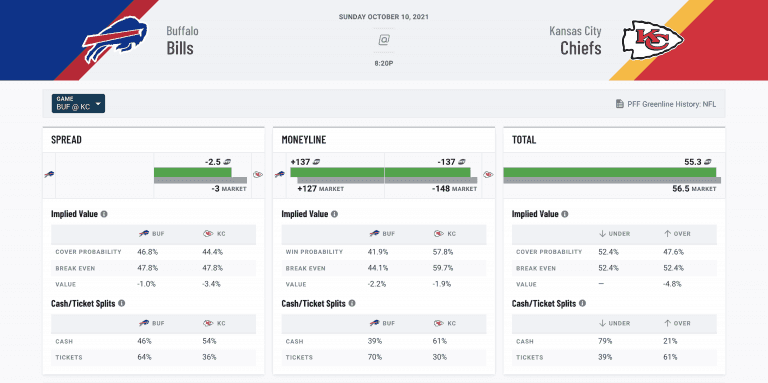The image size is (768, 383).
Task: Click the Over up-arrow in Total Implied Value
Action: pos(667,234)
